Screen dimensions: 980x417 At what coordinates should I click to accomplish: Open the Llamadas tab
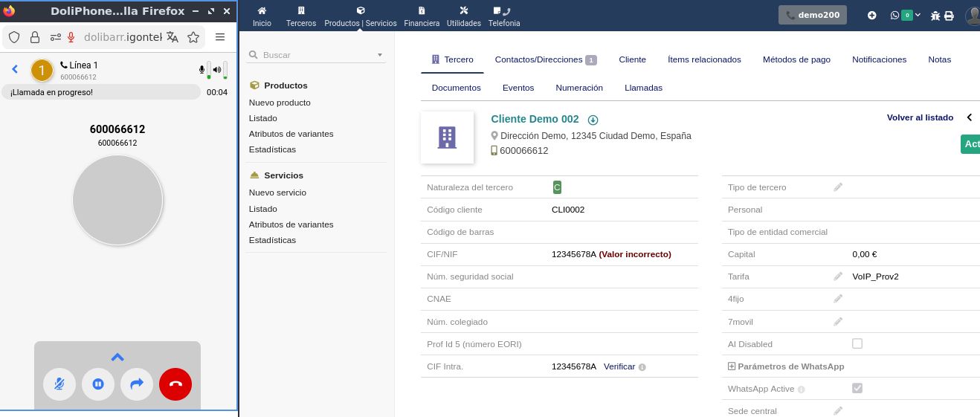(643, 88)
